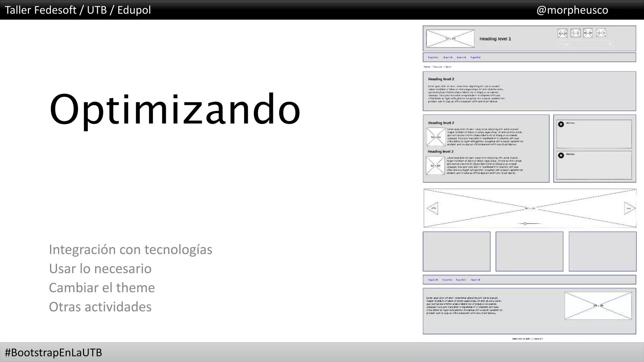
Task: Select the 'Otras actividades' line
Action: point(100,307)
